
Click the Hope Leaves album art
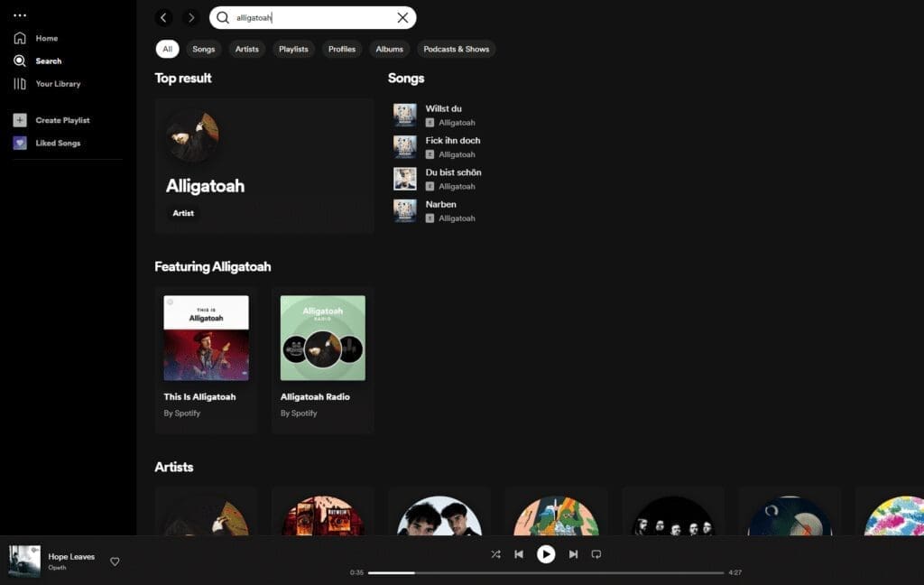[x=24, y=561]
